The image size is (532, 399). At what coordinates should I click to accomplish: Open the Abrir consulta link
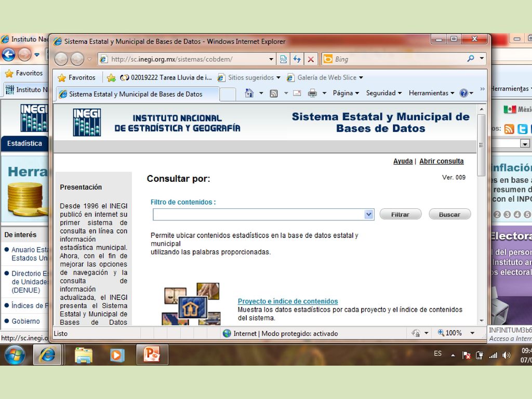[442, 161]
